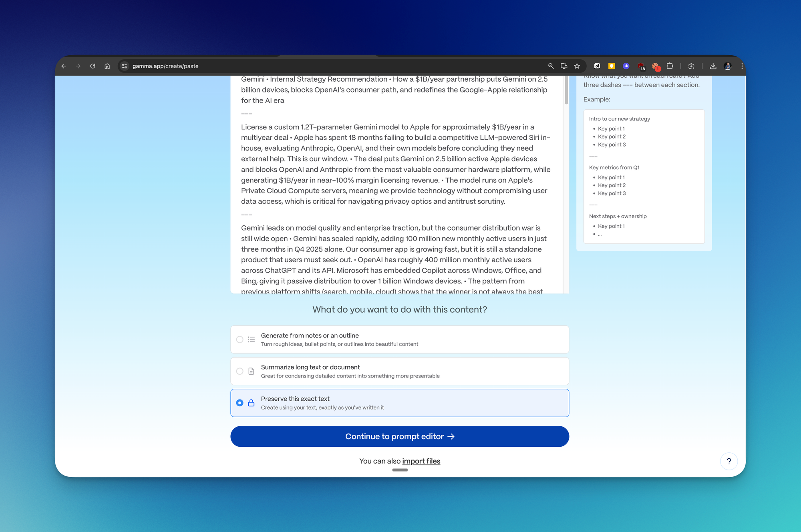Open the browser profile avatar menu
The image size is (801, 532).
[728, 66]
